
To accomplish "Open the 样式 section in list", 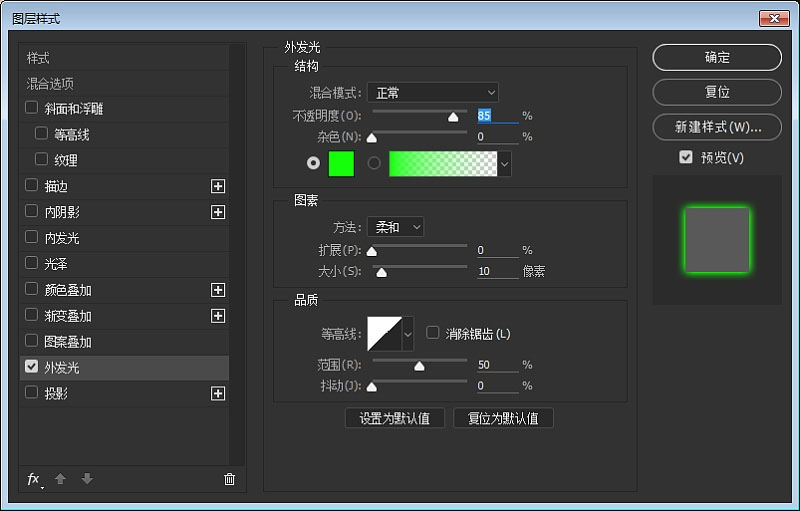I will coord(124,58).
